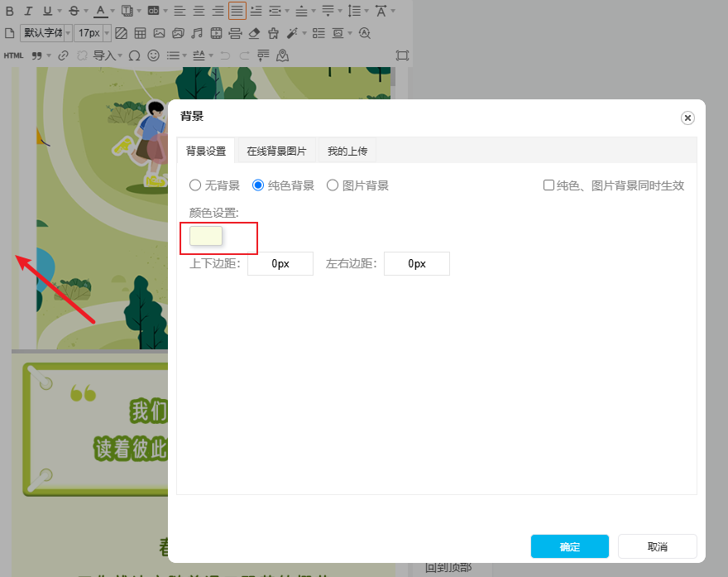Screen dimensions: 728x577
Task: Apply italic formatting
Action: (28, 11)
